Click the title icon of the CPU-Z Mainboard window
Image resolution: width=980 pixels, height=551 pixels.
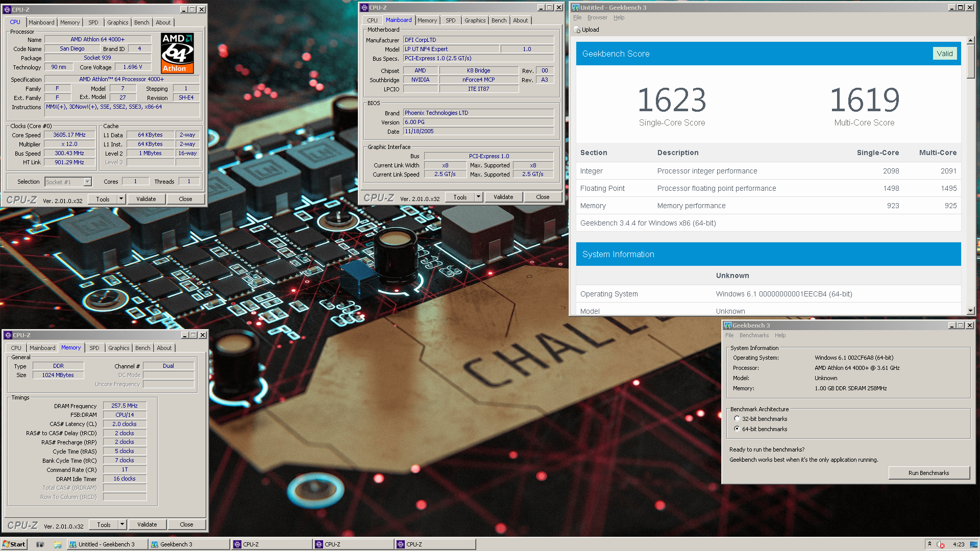click(364, 8)
